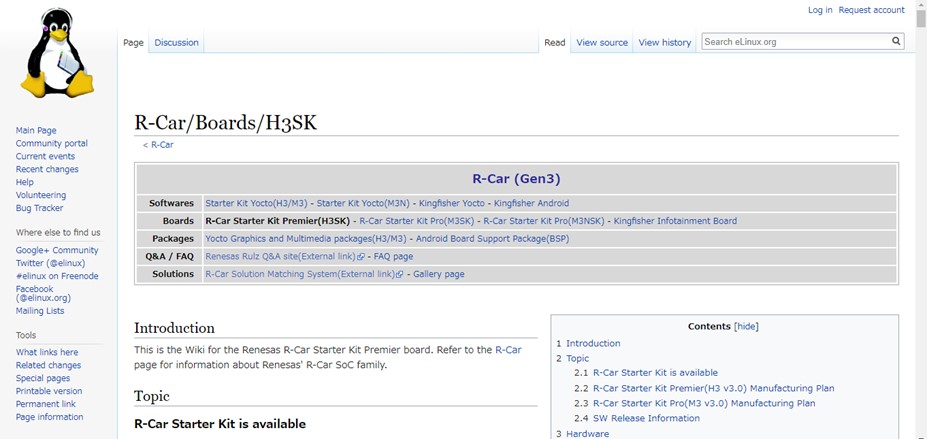Open the Kingfisher Yocto link

click(x=452, y=203)
